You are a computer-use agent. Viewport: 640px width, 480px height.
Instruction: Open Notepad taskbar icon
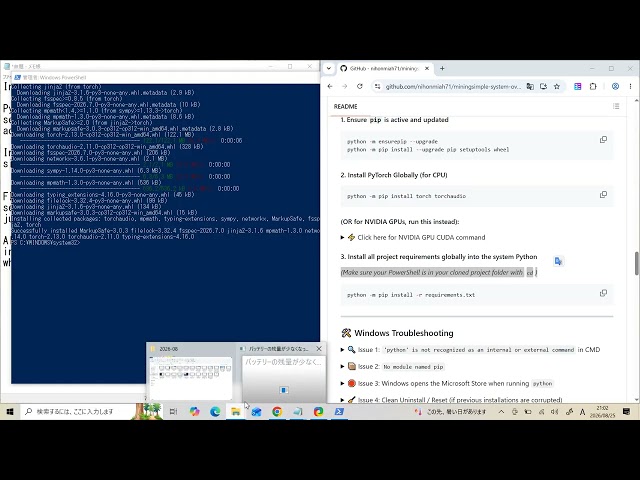click(298, 411)
